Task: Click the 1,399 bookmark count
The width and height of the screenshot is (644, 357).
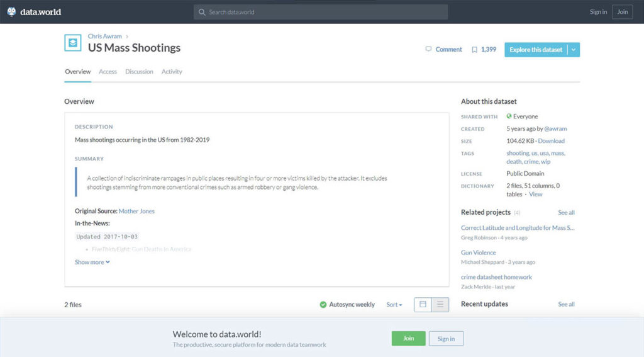Action: click(488, 49)
